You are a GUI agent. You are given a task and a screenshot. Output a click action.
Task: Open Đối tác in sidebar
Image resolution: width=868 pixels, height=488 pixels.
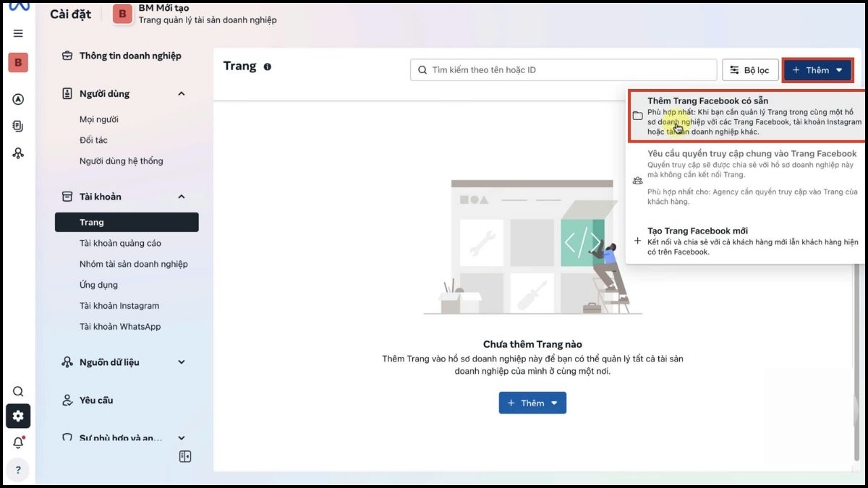[93, 140]
